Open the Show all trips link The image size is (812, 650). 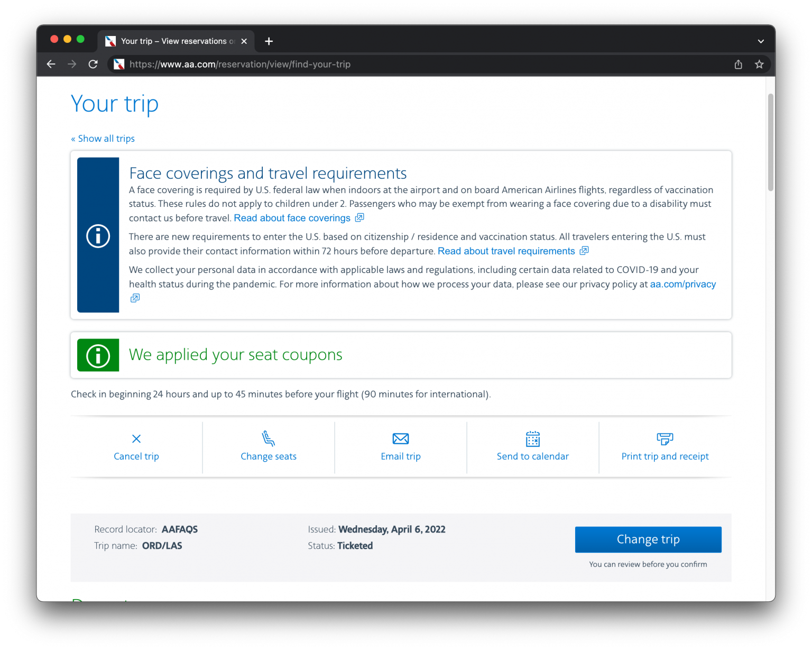click(x=103, y=138)
